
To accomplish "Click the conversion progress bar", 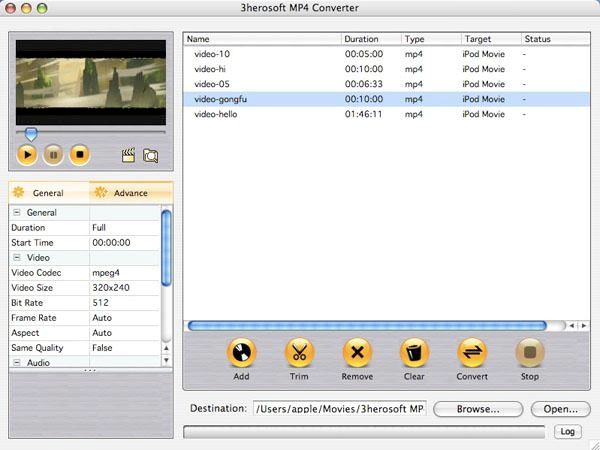I will [364, 432].
